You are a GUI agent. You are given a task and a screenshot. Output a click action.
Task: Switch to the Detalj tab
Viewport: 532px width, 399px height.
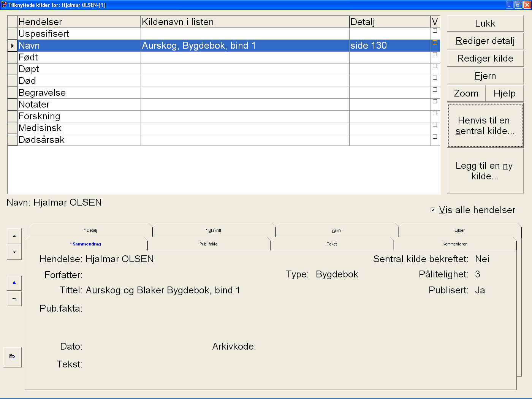click(x=90, y=230)
